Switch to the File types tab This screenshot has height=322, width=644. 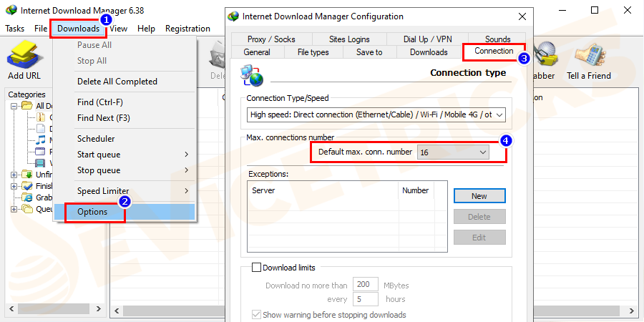(313, 52)
